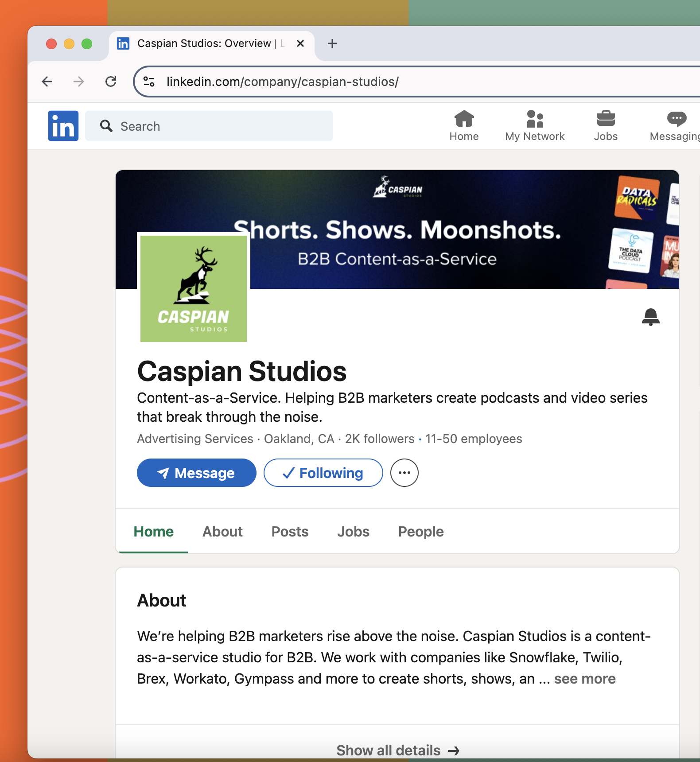Viewport: 700px width, 762px height.
Task: Focus the LinkedIn Search field
Action: coord(209,126)
